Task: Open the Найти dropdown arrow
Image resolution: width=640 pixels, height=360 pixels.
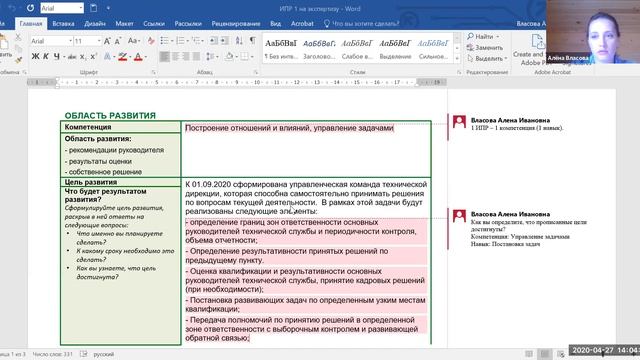Action: tap(498, 37)
